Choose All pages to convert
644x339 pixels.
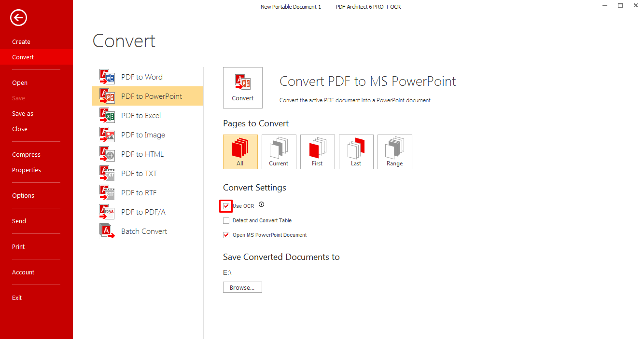(x=240, y=152)
